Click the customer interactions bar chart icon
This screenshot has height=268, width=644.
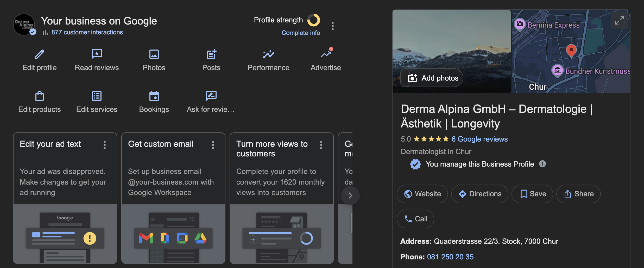point(45,32)
